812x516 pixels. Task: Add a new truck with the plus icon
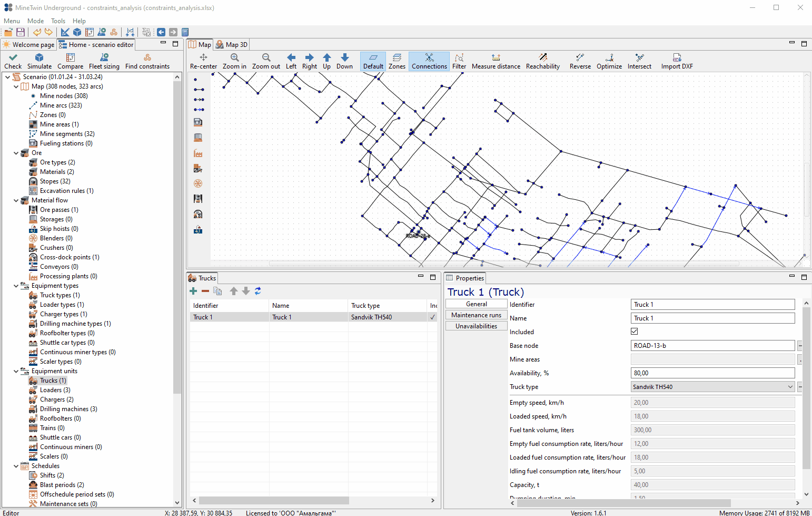coord(193,291)
